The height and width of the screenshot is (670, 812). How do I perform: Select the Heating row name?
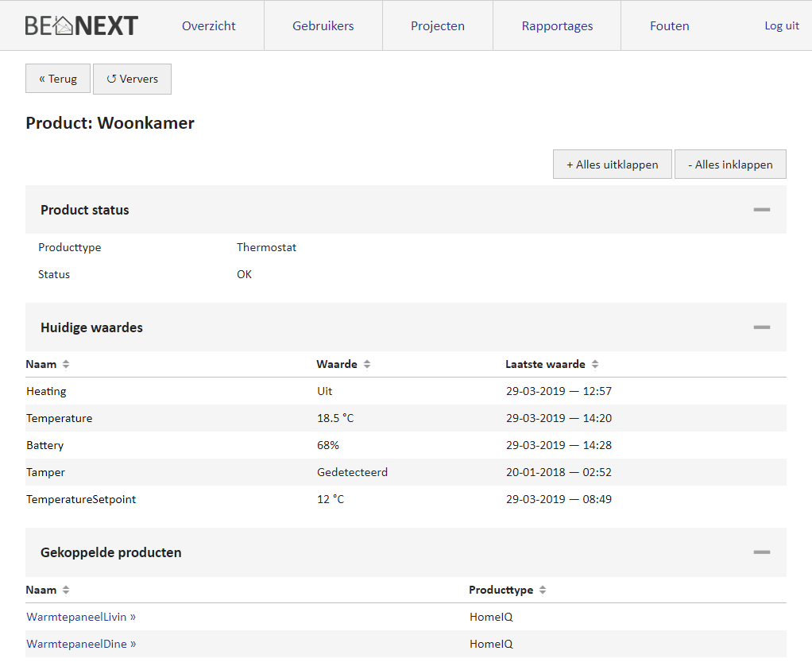pos(47,391)
